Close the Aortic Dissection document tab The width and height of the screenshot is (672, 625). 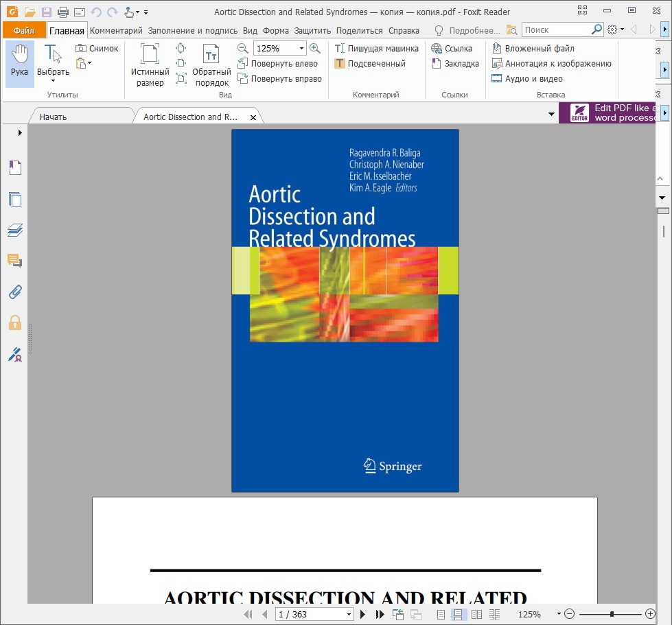coord(253,117)
